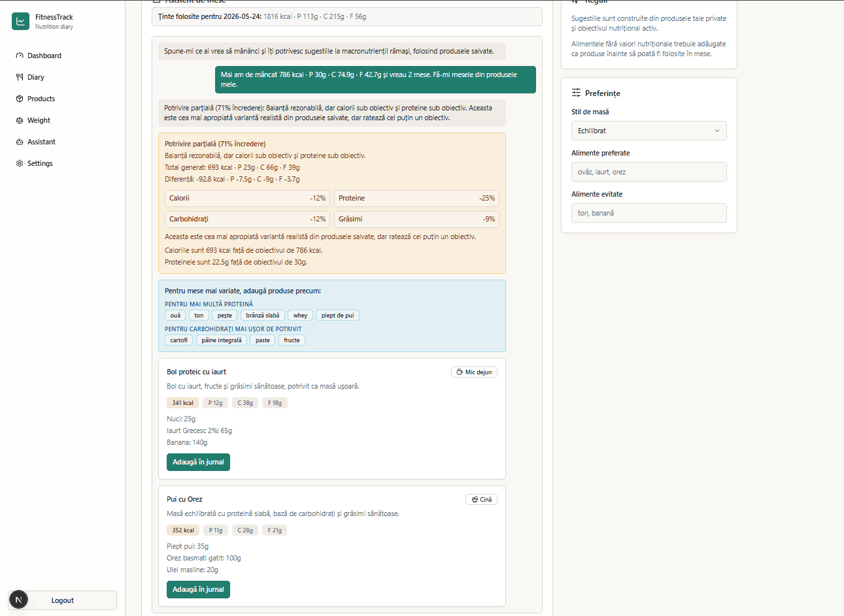Click the Bol proteic cu iaurt title
The width and height of the screenshot is (844, 616).
click(x=196, y=372)
